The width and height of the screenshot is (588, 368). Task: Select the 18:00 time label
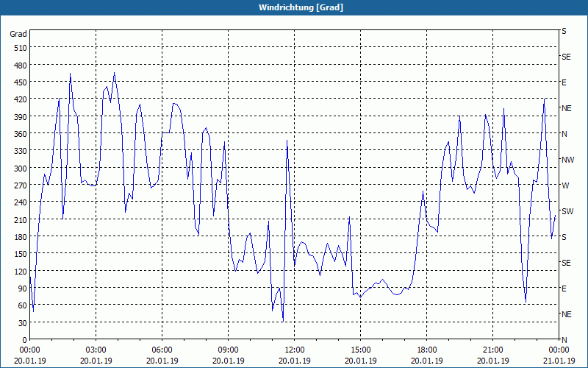427,350
